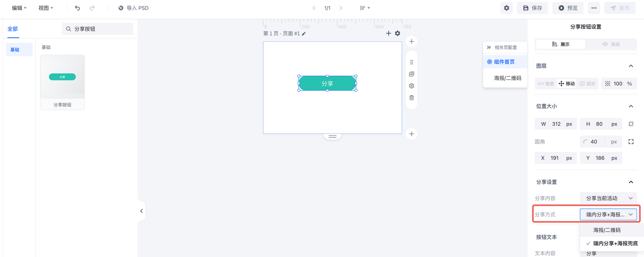644x257 pixels.
Task: Open the 编辑 menu
Action: 20,8
